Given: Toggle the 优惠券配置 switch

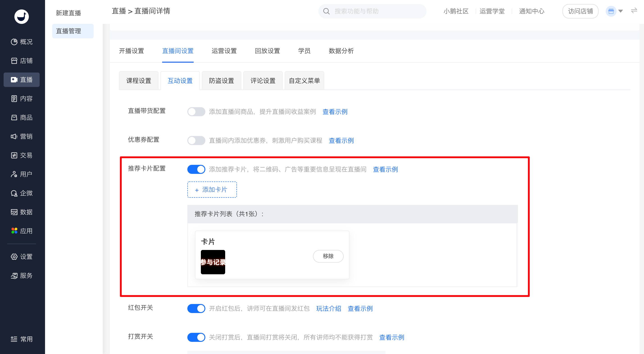Looking at the screenshot, I should (x=196, y=141).
